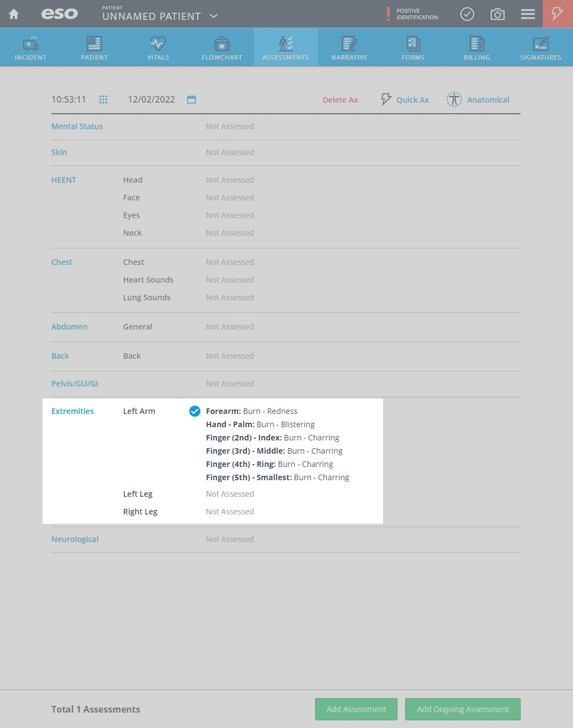The image size is (573, 728).
Task: Click the assessment time field 10:53:11
Action: [x=69, y=99]
